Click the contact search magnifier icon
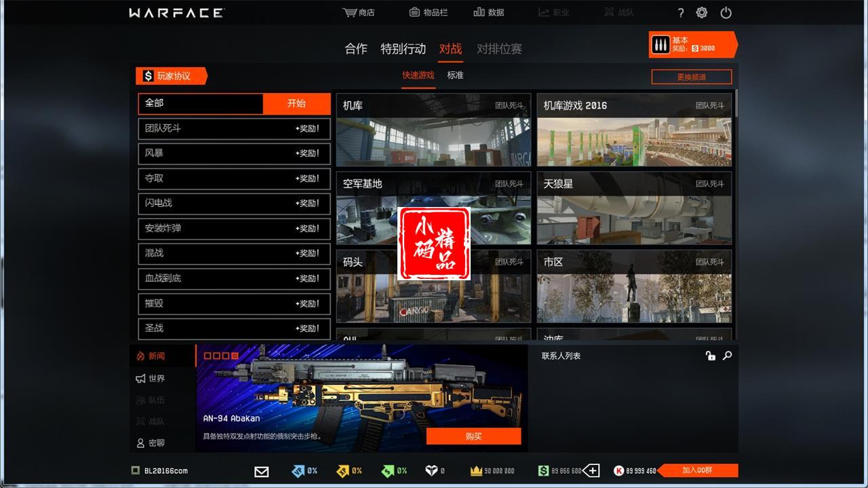This screenshot has width=868, height=488. [x=727, y=356]
